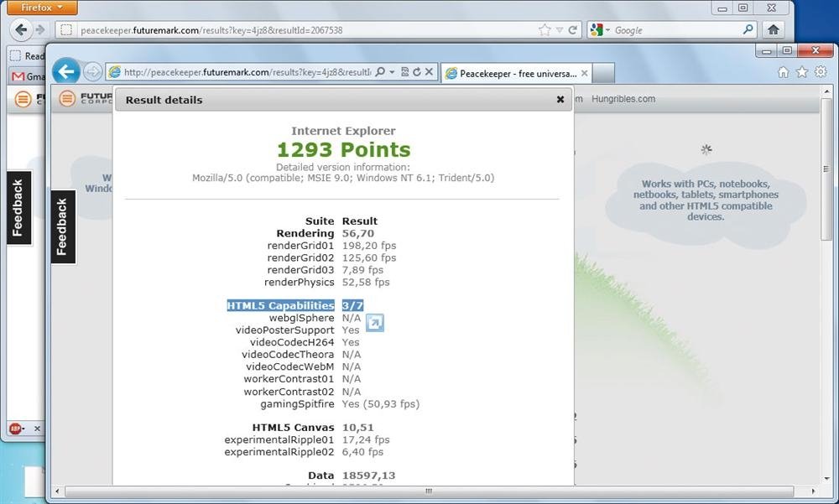Click IE vertical scrollbar thumb
The width and height of the screenshot is (839, 504).
click(x=826, y=169)
